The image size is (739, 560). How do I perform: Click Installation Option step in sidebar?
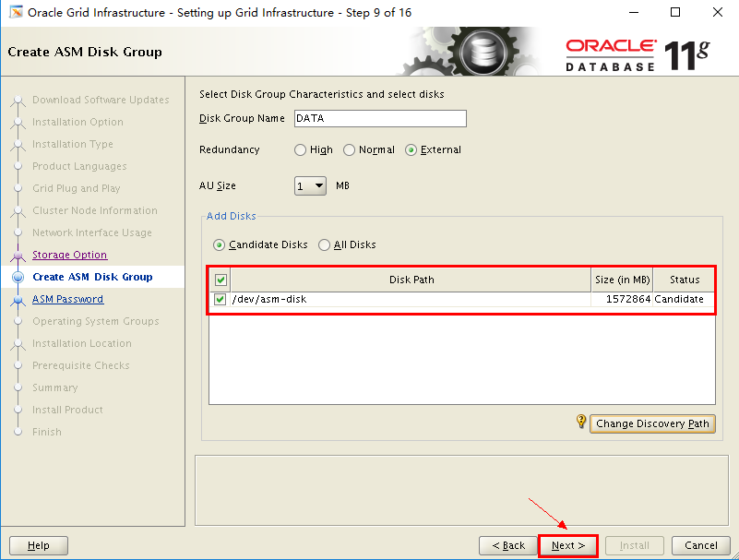[x=77, y=122]
